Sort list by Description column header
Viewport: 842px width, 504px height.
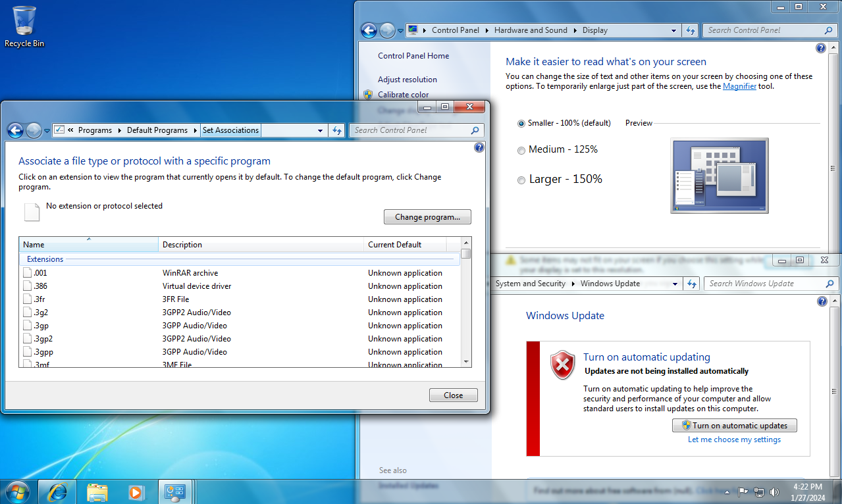coord(261,244)
